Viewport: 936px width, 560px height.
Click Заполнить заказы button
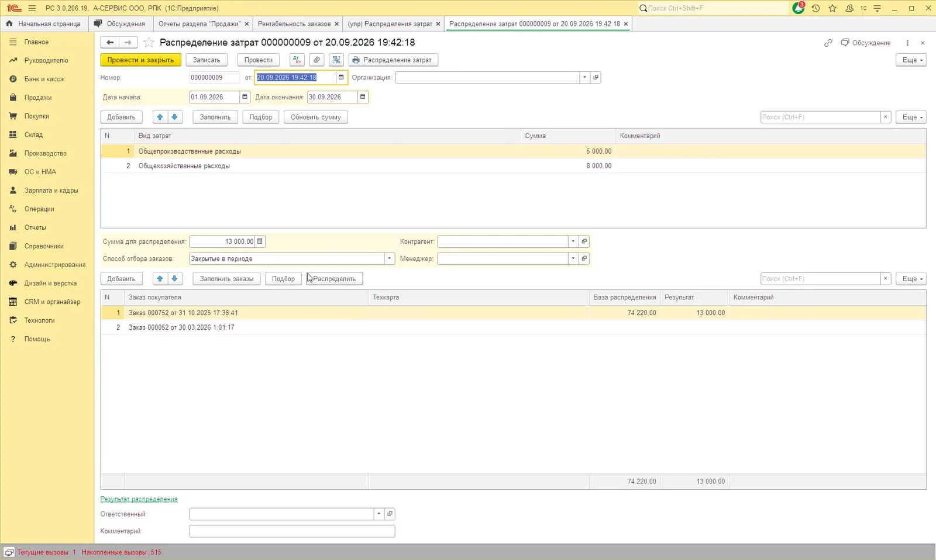click(226, 278)
